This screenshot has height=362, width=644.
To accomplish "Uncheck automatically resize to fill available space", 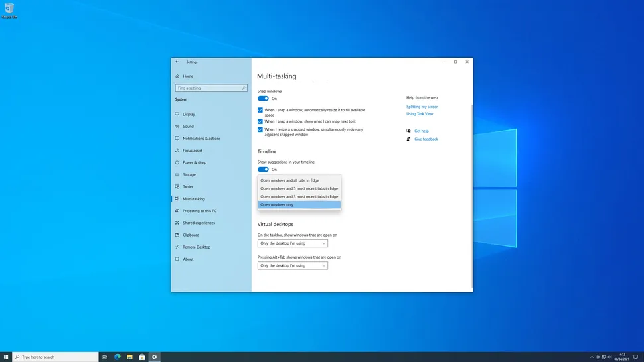I will click(x=260, y=110).
